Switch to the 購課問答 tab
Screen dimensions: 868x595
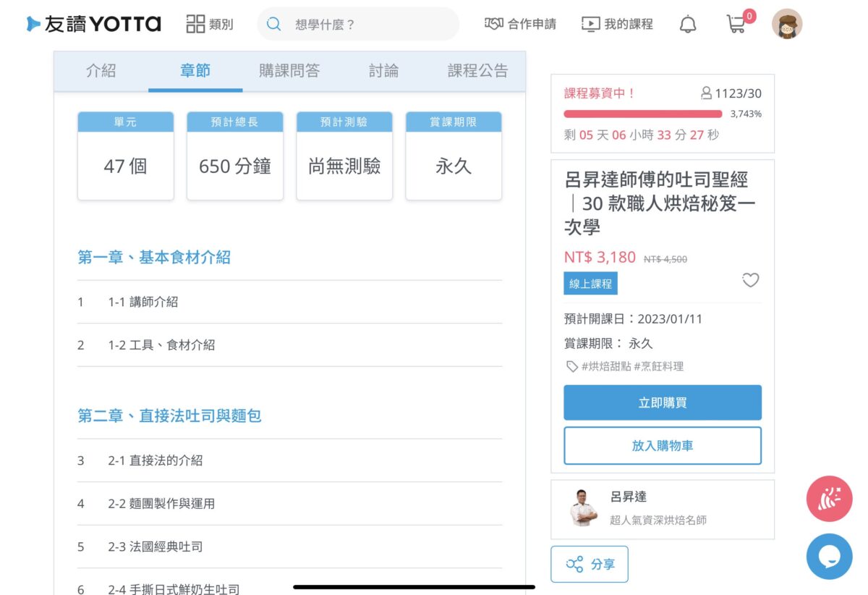point(289,71)
